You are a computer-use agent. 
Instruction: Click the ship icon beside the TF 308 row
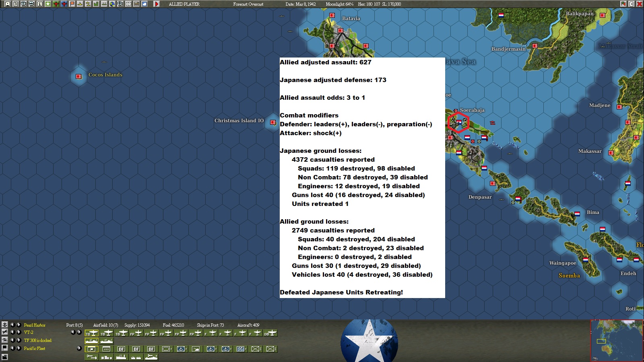coord(5,340)
